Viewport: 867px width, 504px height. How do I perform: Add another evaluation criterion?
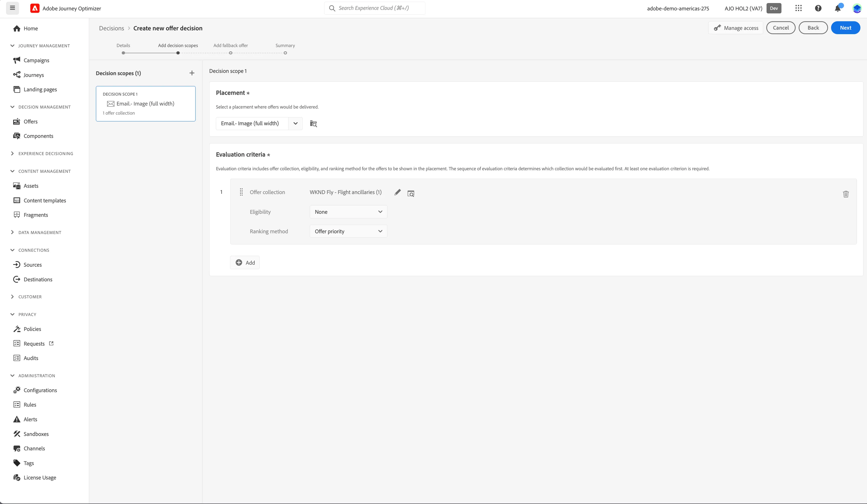[x=245, y=262]
